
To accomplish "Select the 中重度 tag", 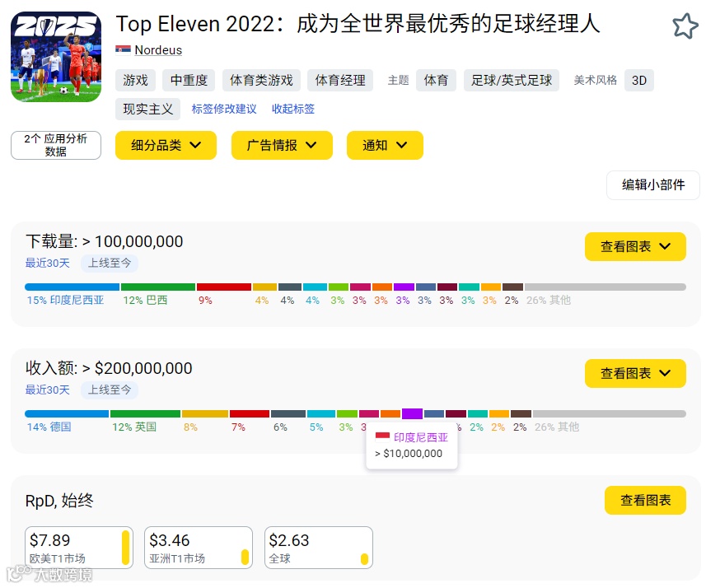I will tap(189, 80).
